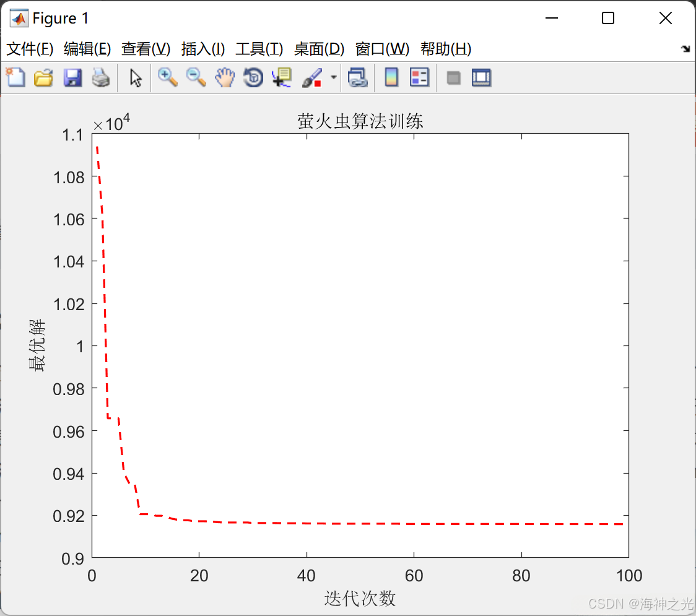
Task: Print the figure using printer icon
Action: pyautogui.click(x=101, y=77)
